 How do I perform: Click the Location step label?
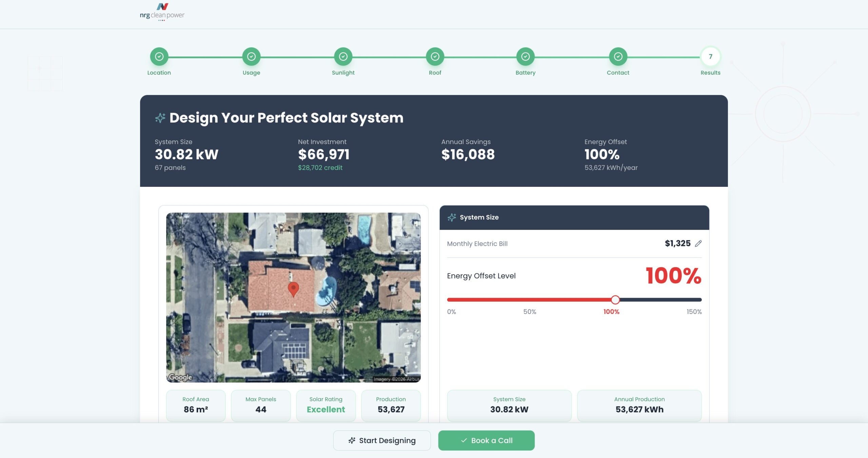coord(159,73)
